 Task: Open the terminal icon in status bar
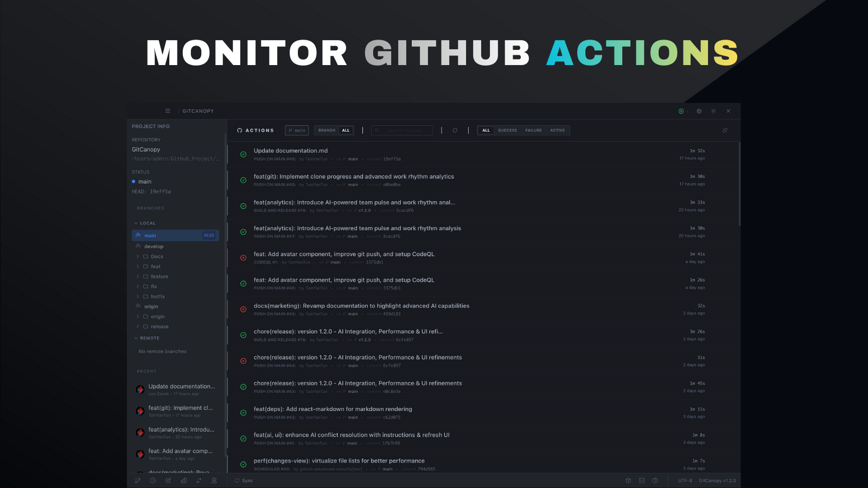pos(642,480)
